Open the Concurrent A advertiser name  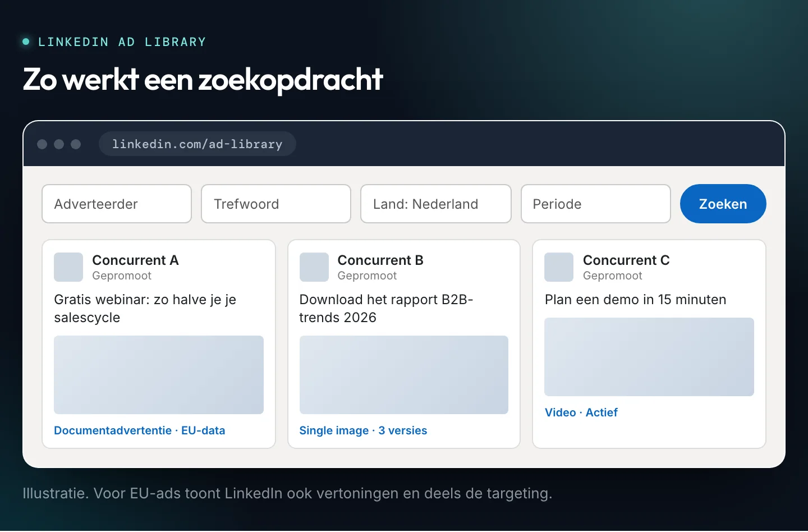tap(135, 260)
